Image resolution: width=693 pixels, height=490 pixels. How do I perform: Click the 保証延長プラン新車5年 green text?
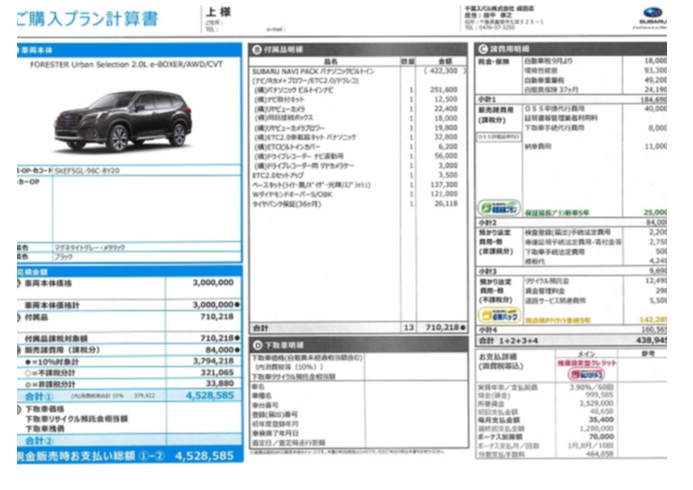557,213
